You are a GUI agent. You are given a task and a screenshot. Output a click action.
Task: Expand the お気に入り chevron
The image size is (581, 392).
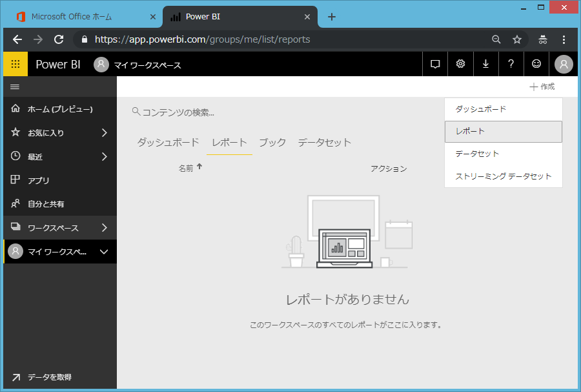tap(105, 132)
